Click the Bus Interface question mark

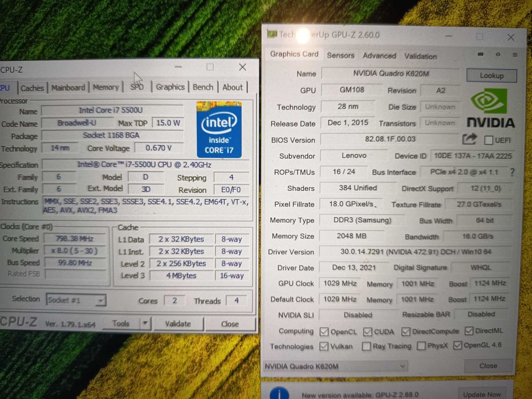pos(512,172)
